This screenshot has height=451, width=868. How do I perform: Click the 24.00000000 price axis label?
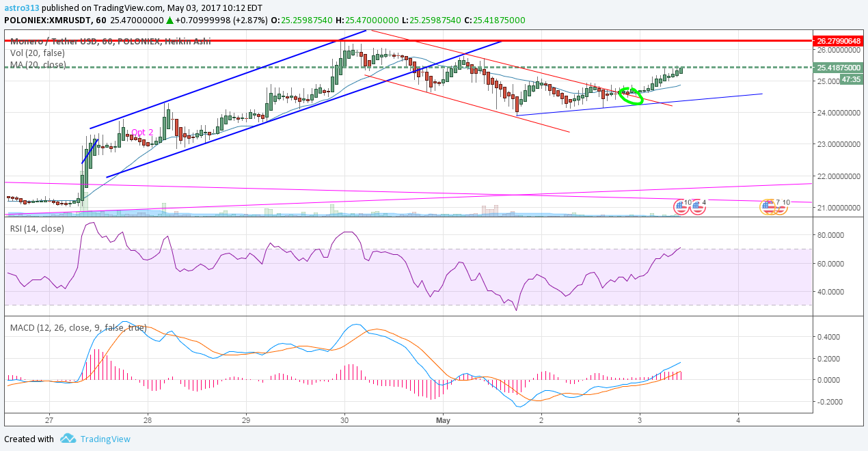[838, 113]
